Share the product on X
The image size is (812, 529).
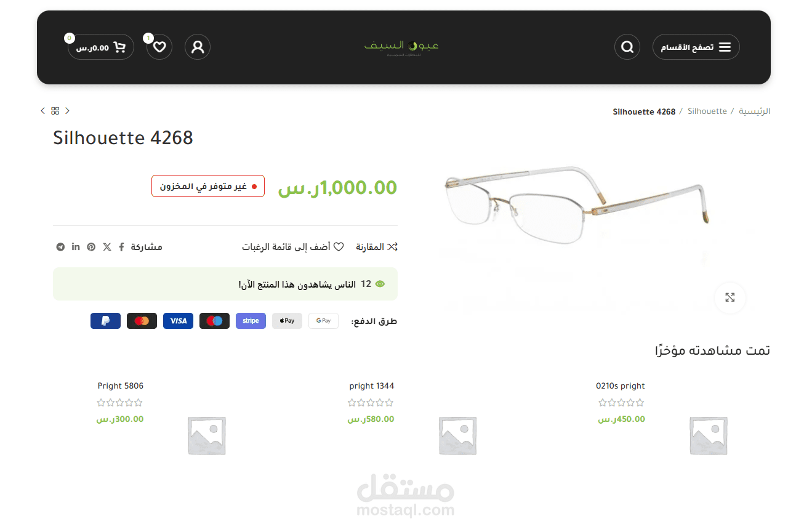107,247
